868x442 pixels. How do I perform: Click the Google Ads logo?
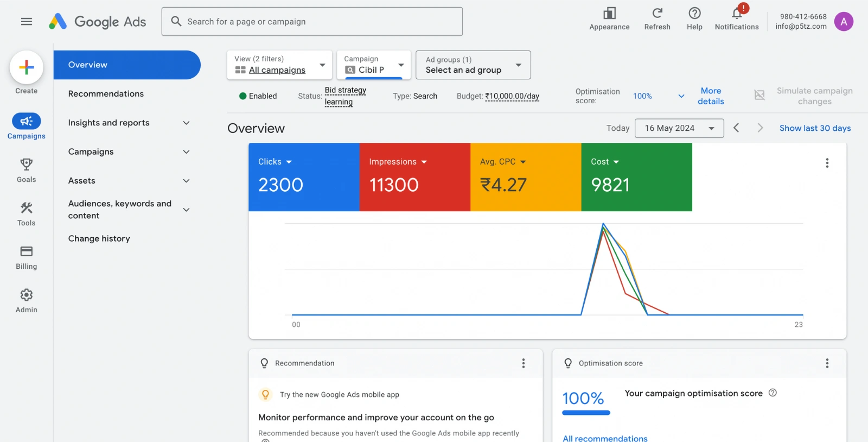(x=97, y=22)
